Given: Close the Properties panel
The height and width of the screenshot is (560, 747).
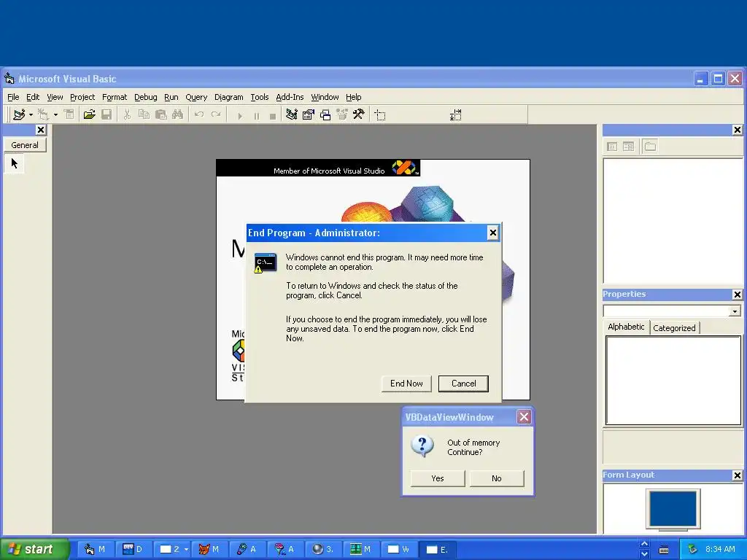Looking at the screenshot, I should tap(737, 295).
